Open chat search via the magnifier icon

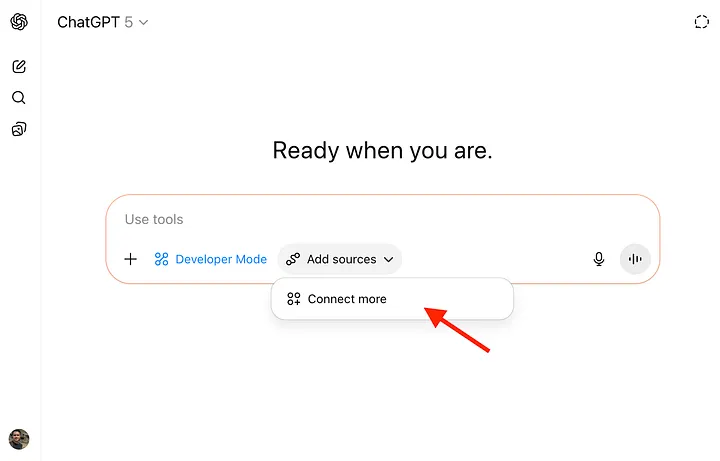[19, 98]
